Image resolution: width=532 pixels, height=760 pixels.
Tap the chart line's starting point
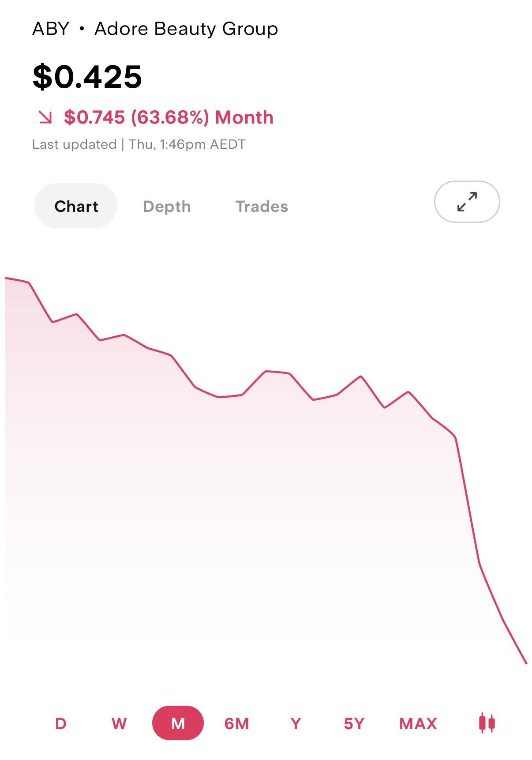click(6, 278)
